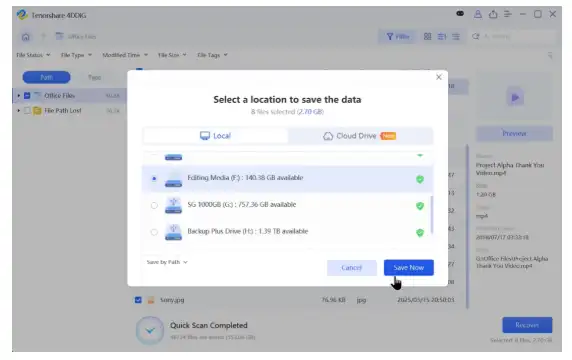572x360 pixels.
Task: Click the Backup Plus Drive (H:) drive icon
Action: pyautogui.click(x=173, y=232)
